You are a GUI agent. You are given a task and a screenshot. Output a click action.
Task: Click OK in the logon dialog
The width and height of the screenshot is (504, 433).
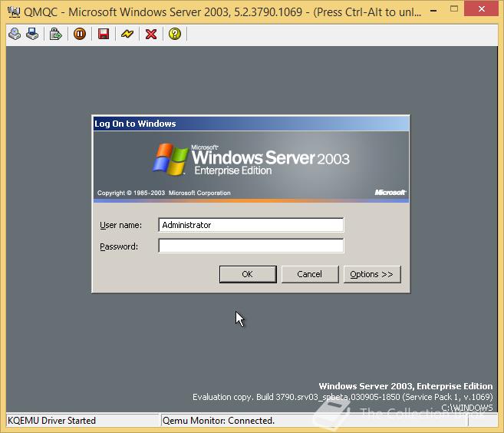coord(248,274)
